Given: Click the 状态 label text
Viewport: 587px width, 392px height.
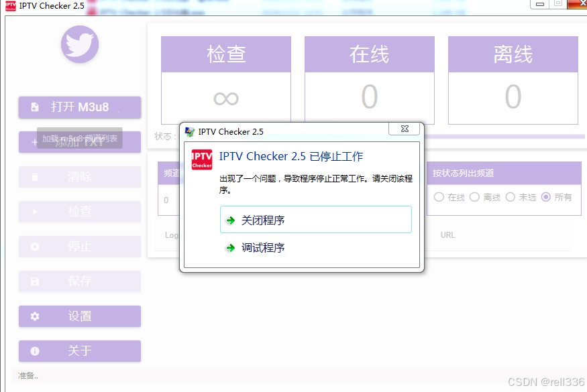Looking at the screenshot, I should (165, 136).
